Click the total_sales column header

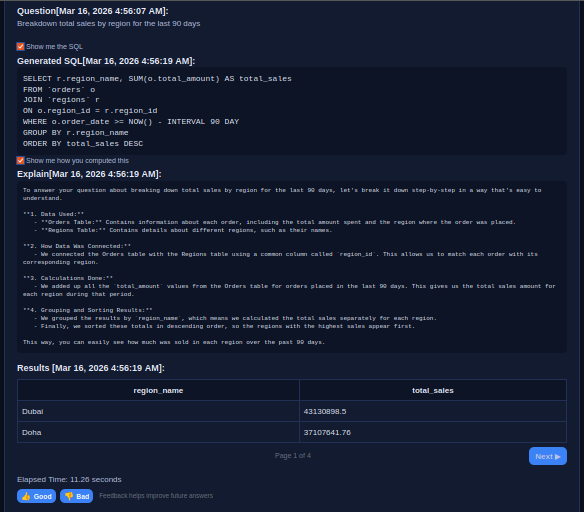pyautogui.click(x=433, y=390)
